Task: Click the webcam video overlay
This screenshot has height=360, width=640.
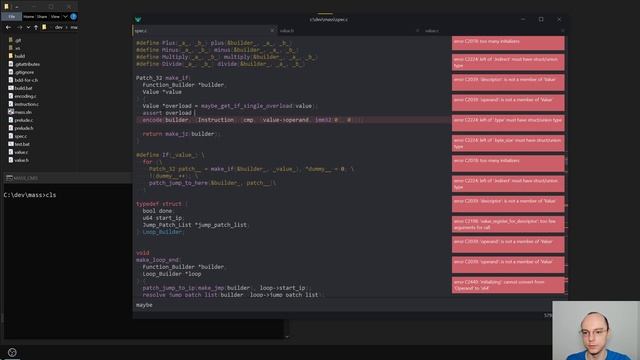Action: point(596,331)
